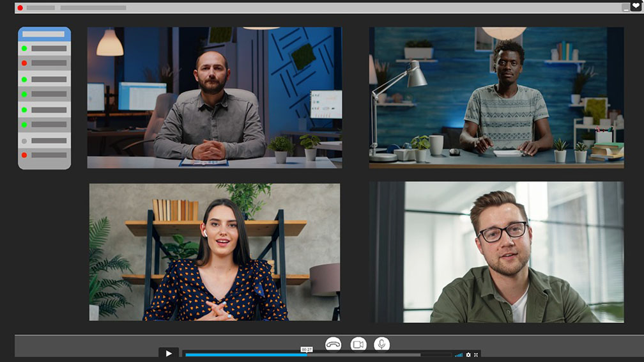Click the 00:27 time marker on the progress bar
Viewport: 644px width, 362px height.
coord(307,350)
